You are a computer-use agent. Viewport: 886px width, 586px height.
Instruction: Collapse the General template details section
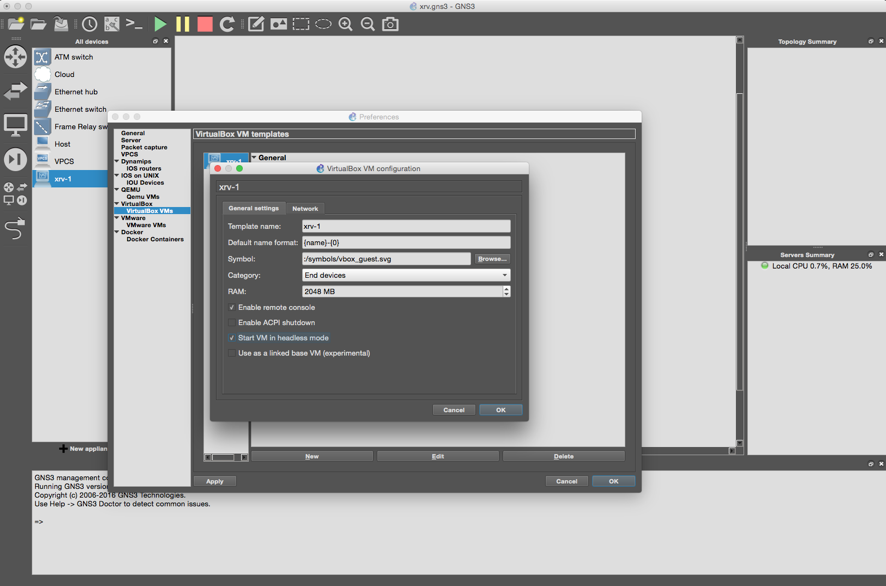pyautogui.click(x=254, y=157)
